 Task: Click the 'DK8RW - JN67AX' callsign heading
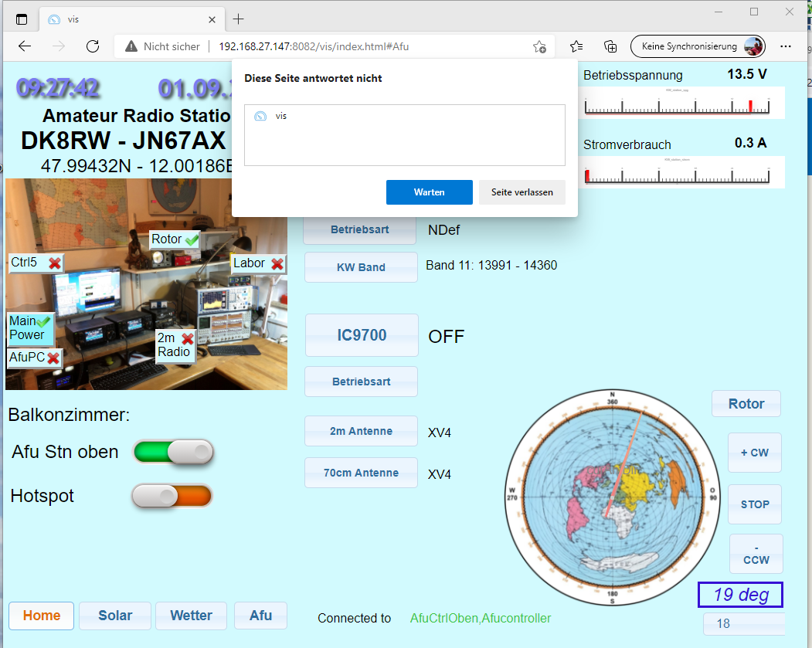coord(124,141)
